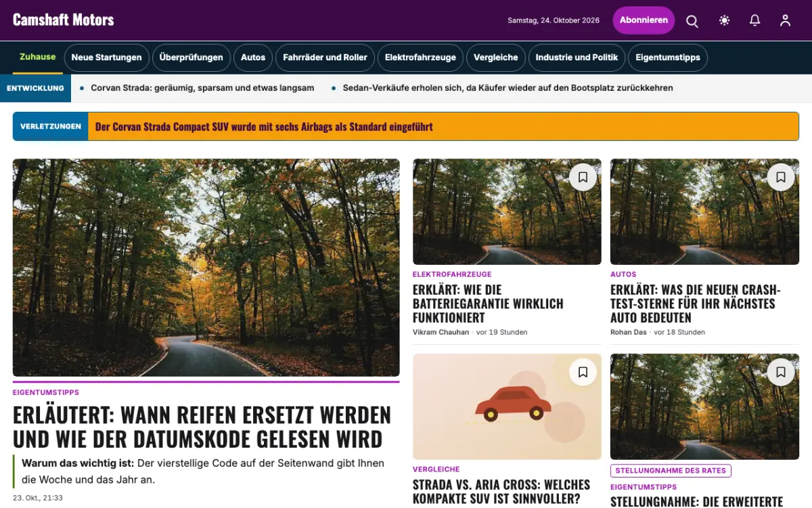Click Vergleiche category label on card

(436, 469)
